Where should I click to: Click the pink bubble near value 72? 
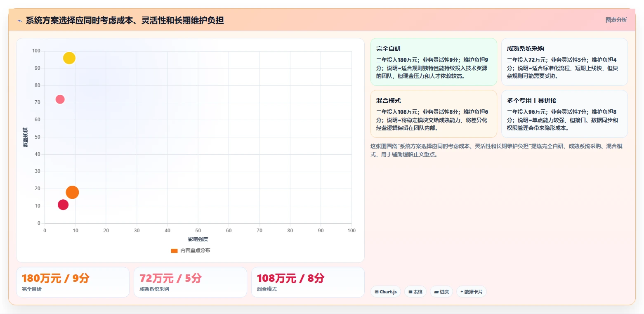click(60, 99)
